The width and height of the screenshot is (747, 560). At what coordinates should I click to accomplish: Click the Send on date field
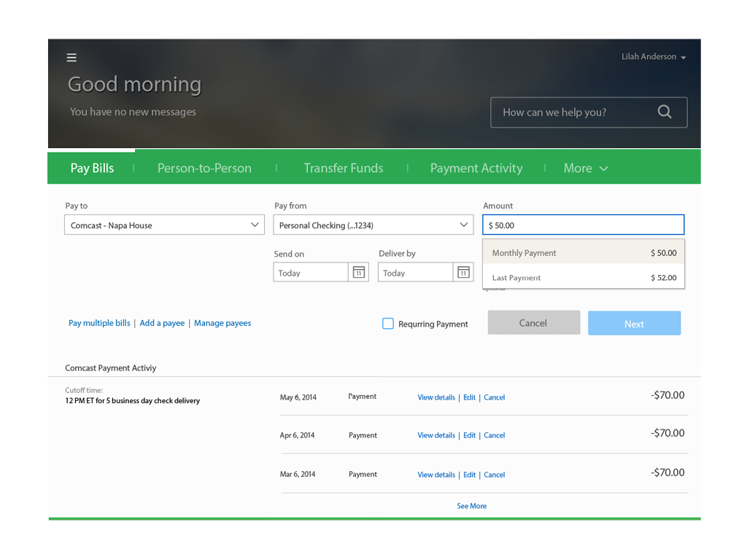310,273
